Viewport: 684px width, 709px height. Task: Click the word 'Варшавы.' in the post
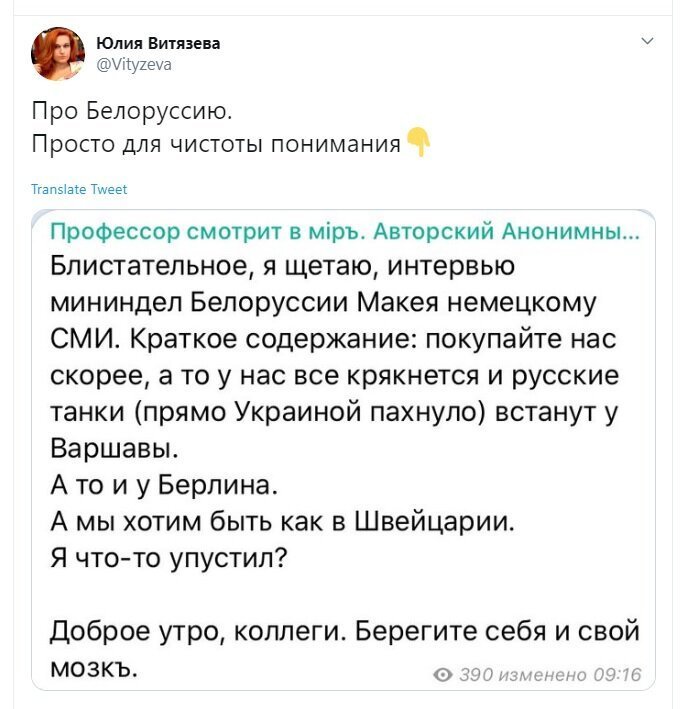pos(114,449)
